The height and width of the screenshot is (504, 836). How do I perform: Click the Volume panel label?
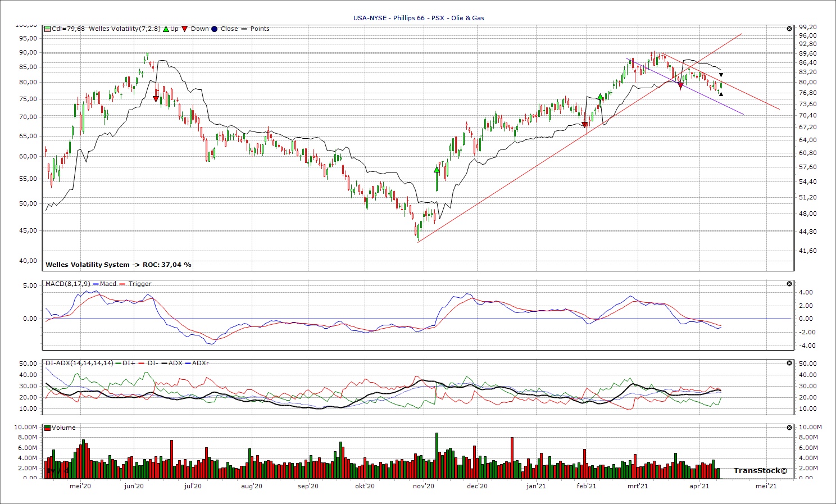tap(63, 428)
